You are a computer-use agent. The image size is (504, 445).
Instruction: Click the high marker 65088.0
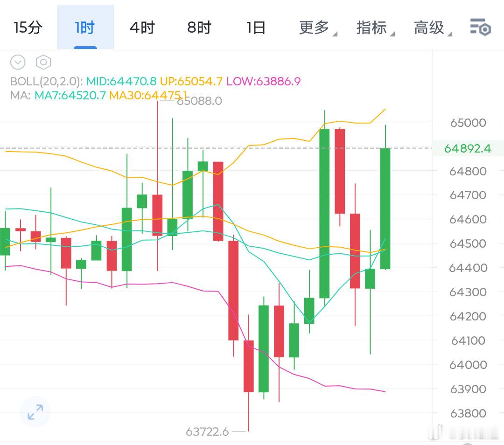pos(200,101)
